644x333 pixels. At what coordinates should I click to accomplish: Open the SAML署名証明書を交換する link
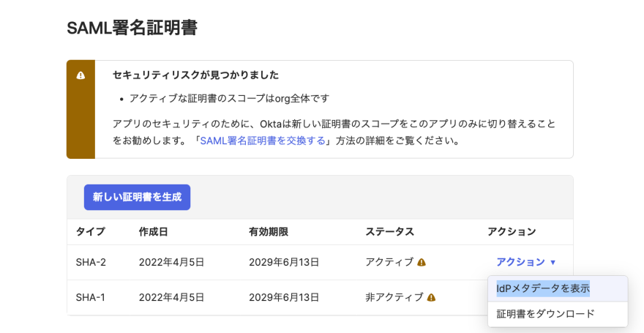pyautogui.click(x=263, y=141)
